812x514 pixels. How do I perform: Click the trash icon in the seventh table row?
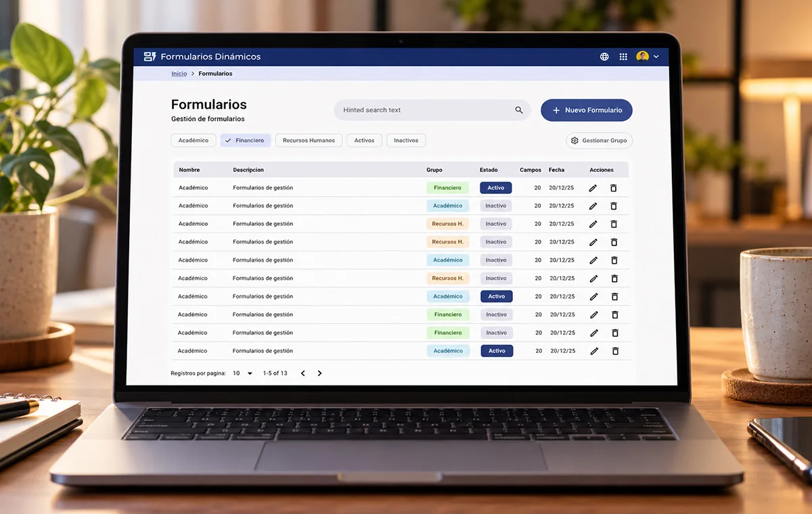[x=614, y=296]
